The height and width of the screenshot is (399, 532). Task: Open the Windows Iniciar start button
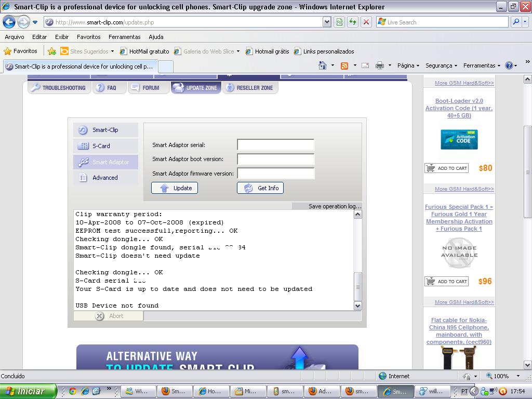28,391
